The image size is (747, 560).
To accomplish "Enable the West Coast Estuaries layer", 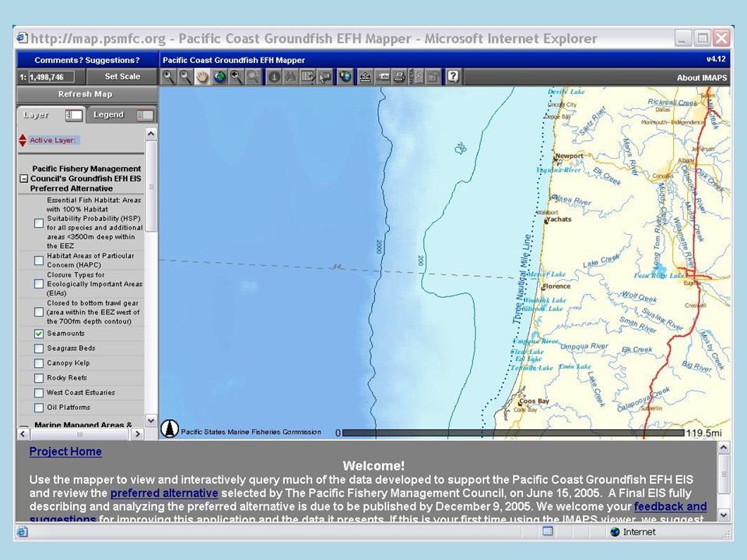I will pos(39,392).
